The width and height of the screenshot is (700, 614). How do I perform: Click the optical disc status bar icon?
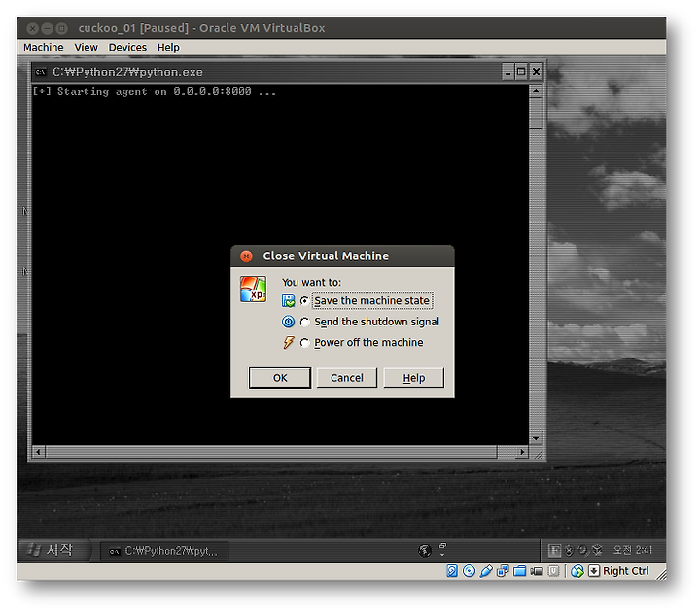click(469, 570)
